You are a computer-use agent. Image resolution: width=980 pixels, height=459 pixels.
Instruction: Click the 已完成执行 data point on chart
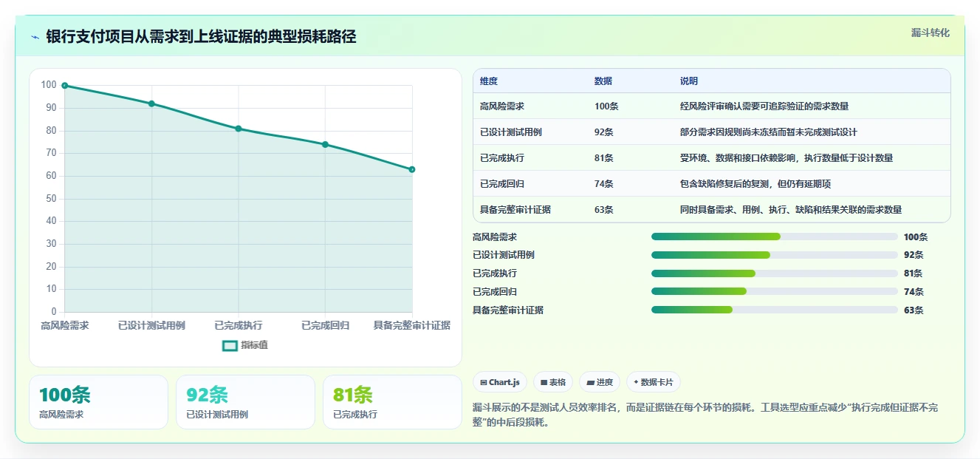239,129
